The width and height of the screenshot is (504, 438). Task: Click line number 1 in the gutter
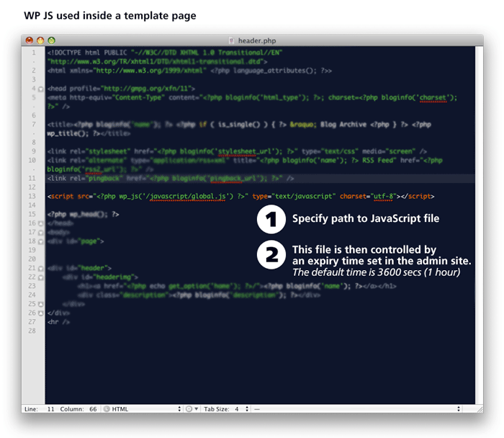[x=34, y=53]
